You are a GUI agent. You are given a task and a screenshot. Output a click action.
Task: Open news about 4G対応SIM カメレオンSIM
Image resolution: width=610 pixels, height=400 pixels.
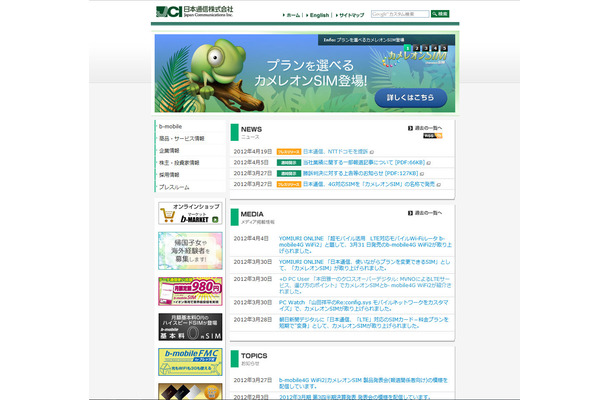point(369,184)
